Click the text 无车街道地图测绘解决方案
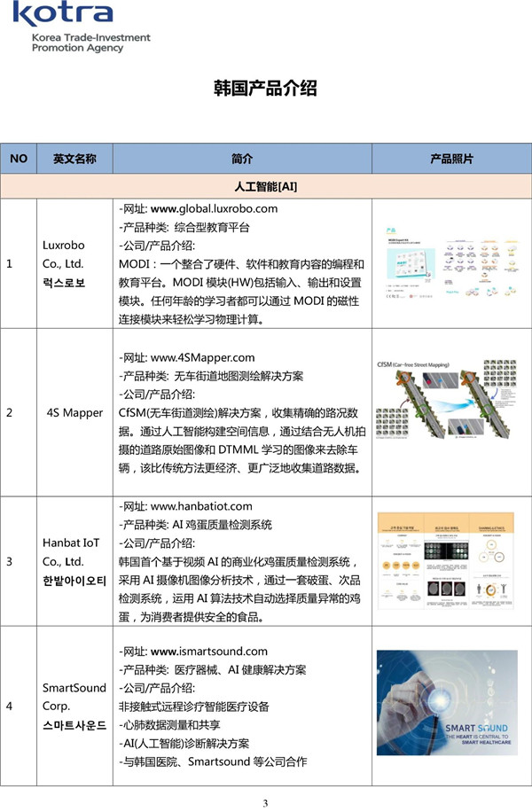 (239, 376)
